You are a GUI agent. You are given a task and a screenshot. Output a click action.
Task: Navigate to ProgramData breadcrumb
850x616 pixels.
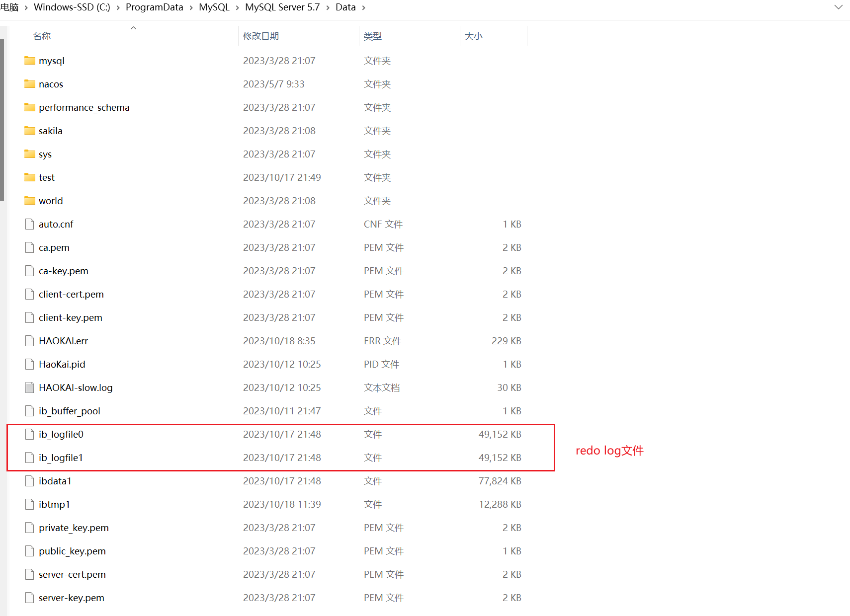click(x=154, y=7)
